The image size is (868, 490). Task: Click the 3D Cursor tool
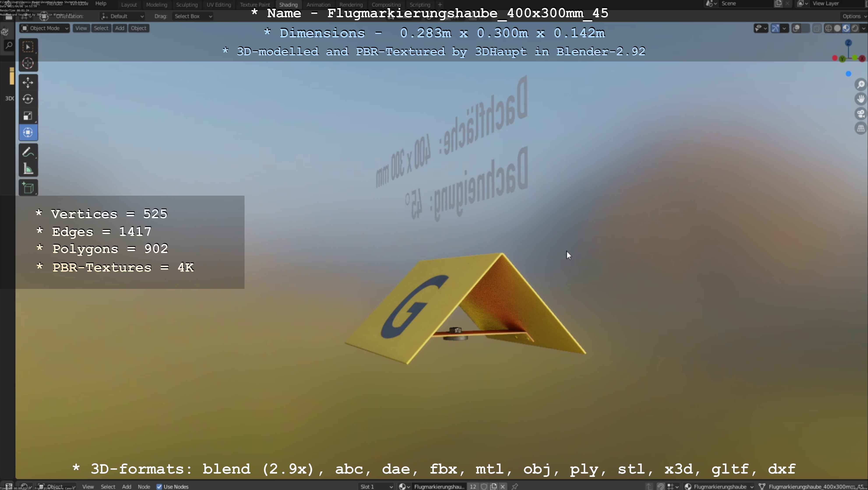click(x=28, y=63)
